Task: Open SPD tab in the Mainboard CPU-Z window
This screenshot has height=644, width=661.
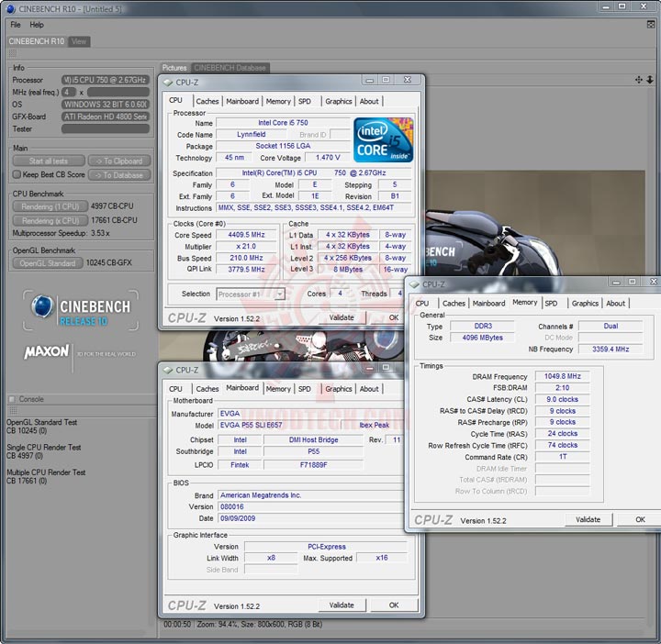Action: click(305, 389)
